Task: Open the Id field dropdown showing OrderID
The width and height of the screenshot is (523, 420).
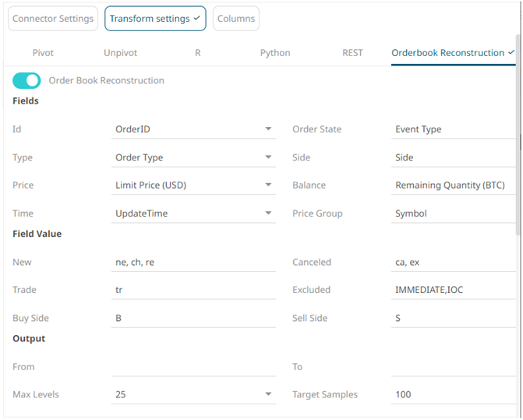Action: (x=195, y=129)
